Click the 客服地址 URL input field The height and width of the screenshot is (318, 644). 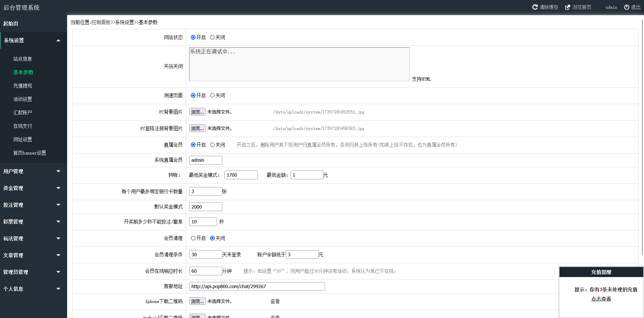point(257,286)
